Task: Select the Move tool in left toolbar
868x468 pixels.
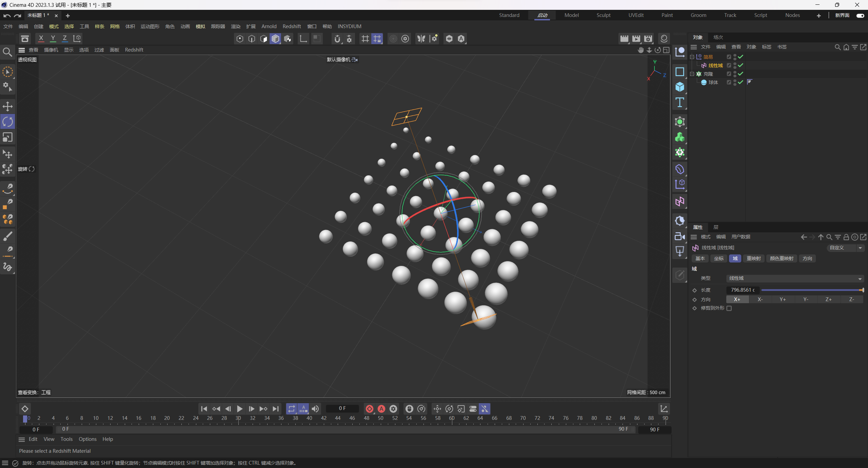Action: tap(7, 106)
